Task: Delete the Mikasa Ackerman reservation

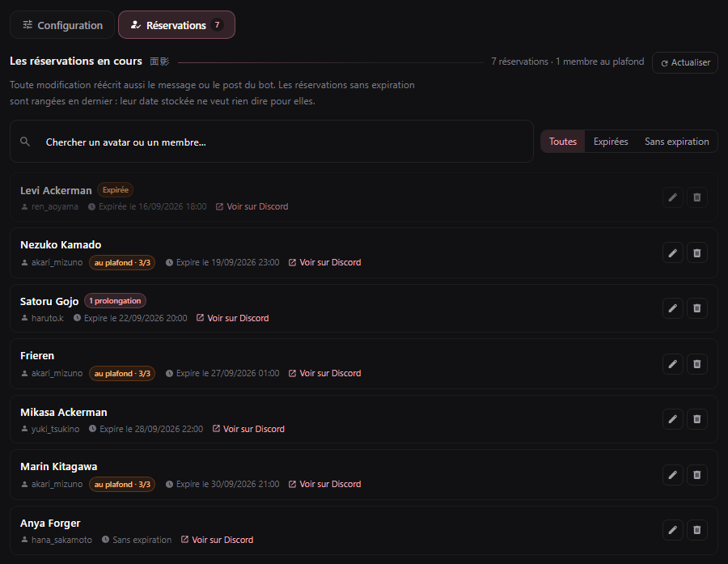Action: click(x=697, y=419)
